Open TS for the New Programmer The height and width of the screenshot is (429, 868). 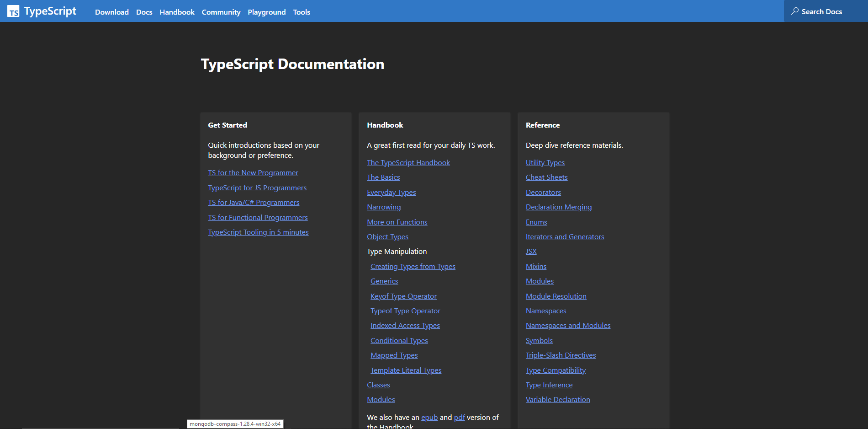253,173
